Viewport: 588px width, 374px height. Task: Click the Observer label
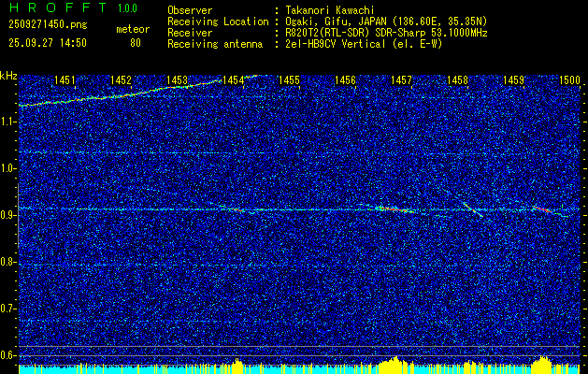coord(190,10)
